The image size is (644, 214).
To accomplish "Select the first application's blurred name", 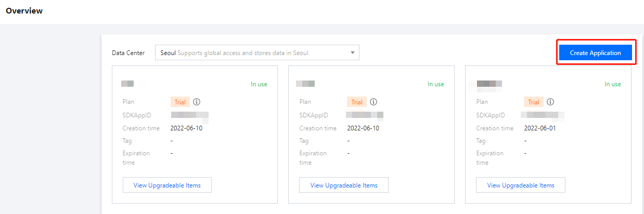I will [128, 84].
